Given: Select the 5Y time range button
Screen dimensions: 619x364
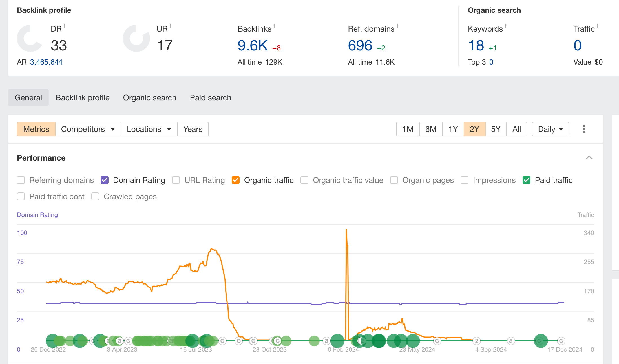Looking at the screenshot, I should 496,129.
